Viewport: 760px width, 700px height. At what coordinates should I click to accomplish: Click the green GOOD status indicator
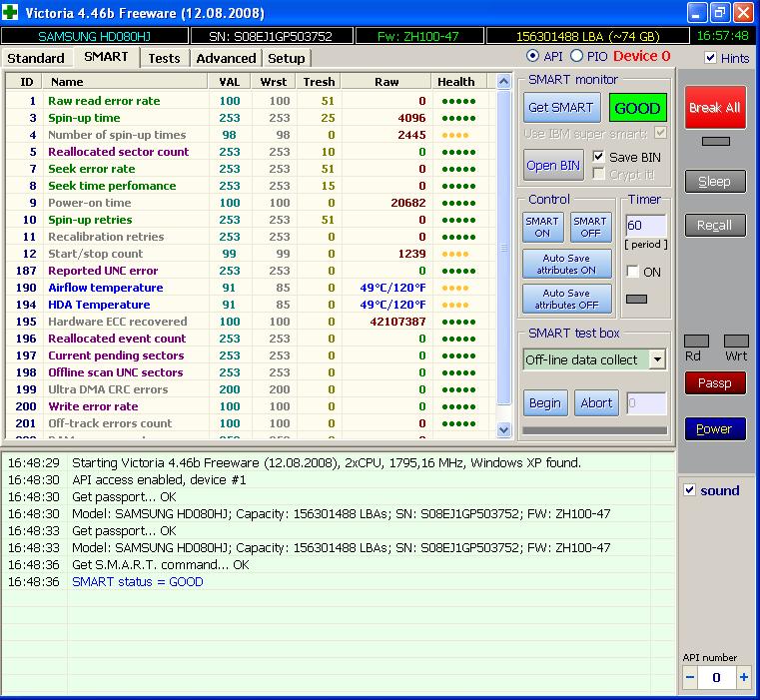637,108
